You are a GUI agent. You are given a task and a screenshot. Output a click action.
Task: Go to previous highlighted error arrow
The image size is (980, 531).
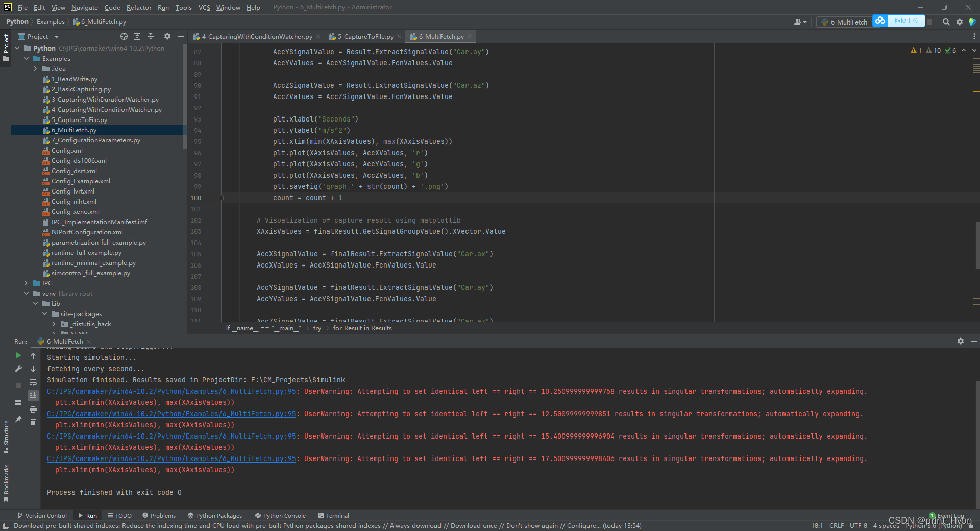964,50
